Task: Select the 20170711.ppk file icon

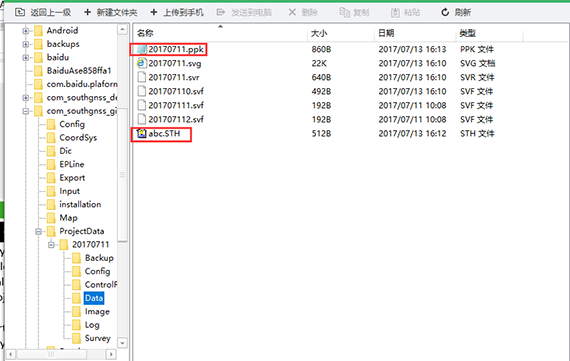Action: 142,49
